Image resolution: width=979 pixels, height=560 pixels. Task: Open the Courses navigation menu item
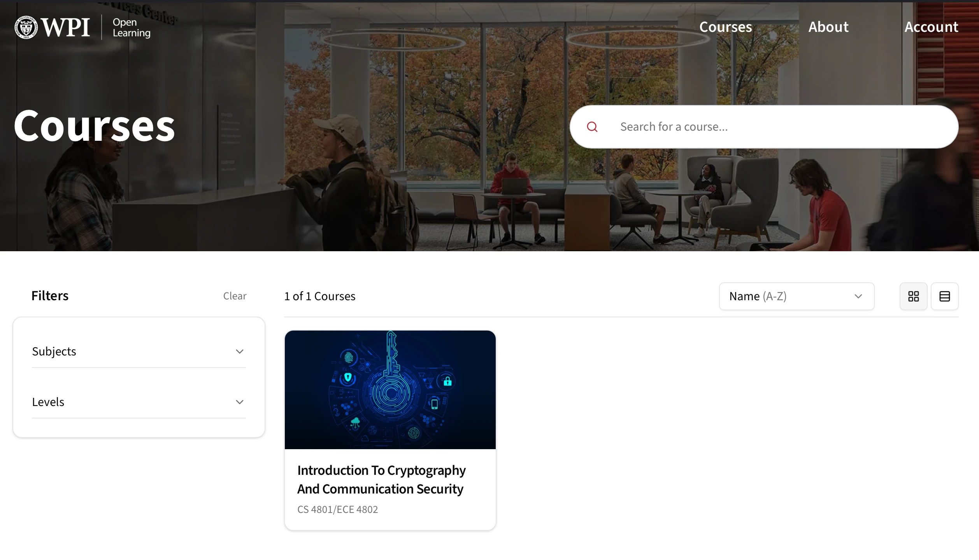[x=725, y=27]
